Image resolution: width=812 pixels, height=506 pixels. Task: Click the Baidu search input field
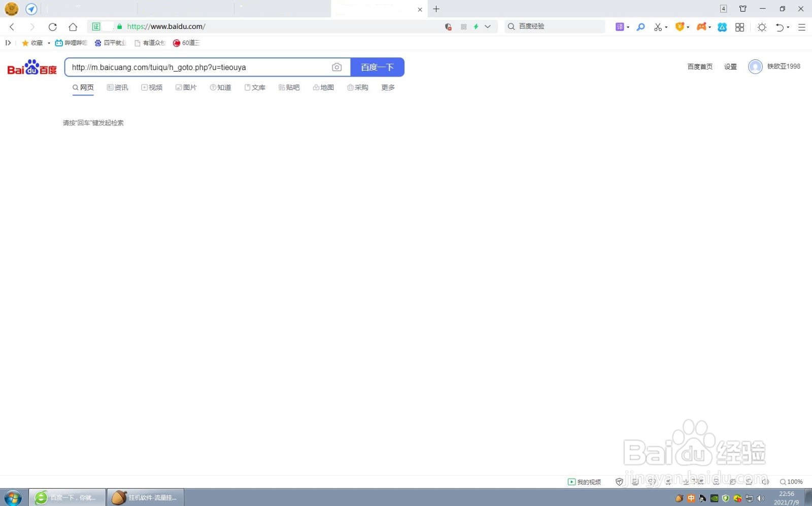198,67
